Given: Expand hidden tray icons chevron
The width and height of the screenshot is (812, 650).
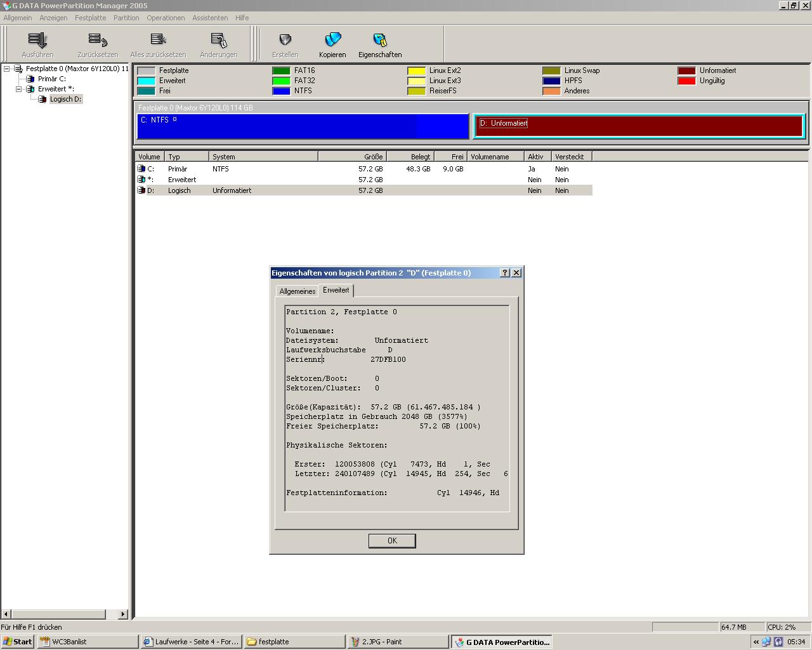Looking at the screenshot, I should click(x=756, y=642).
